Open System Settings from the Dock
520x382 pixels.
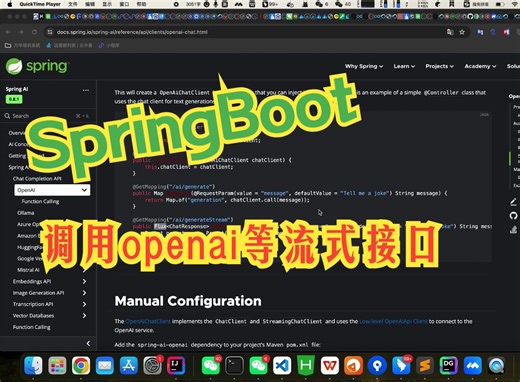(152, 366)
